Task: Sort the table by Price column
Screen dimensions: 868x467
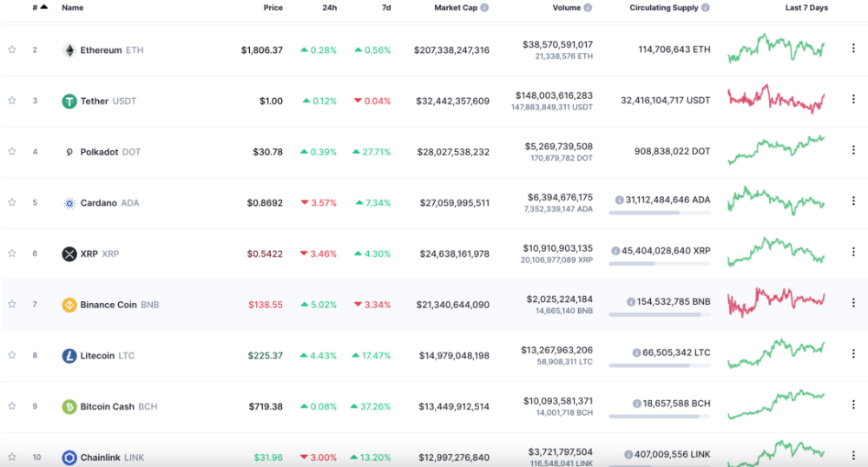Action: click(273, 8)
